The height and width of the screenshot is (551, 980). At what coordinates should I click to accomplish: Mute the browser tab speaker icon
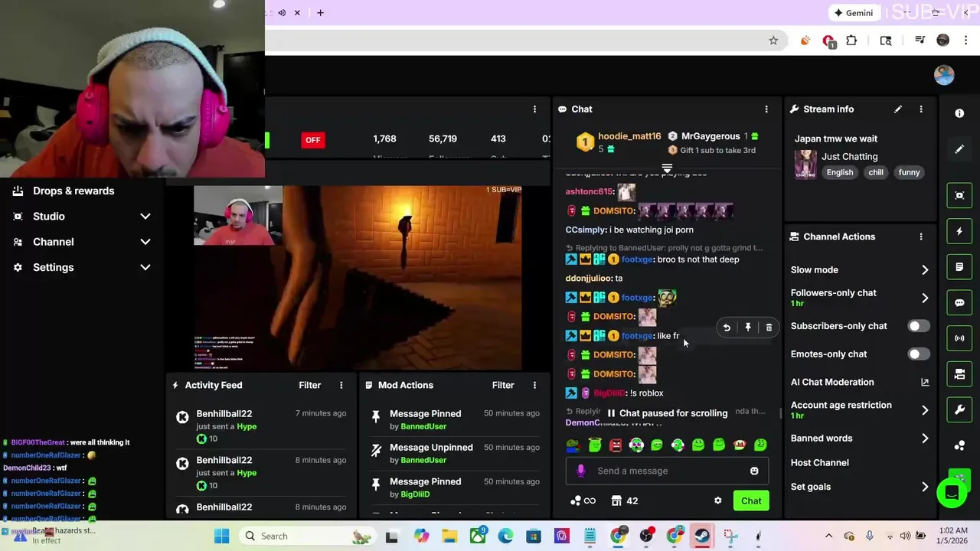282,12
